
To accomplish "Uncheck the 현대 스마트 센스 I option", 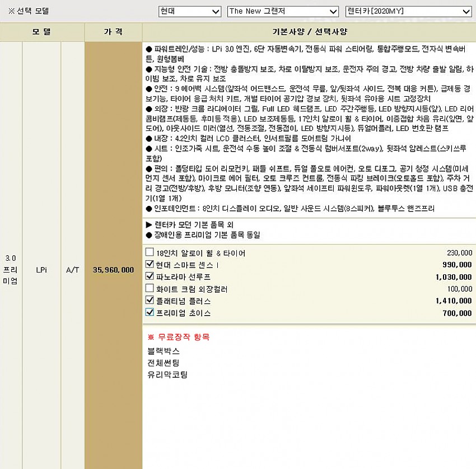I will click(150, 264).
